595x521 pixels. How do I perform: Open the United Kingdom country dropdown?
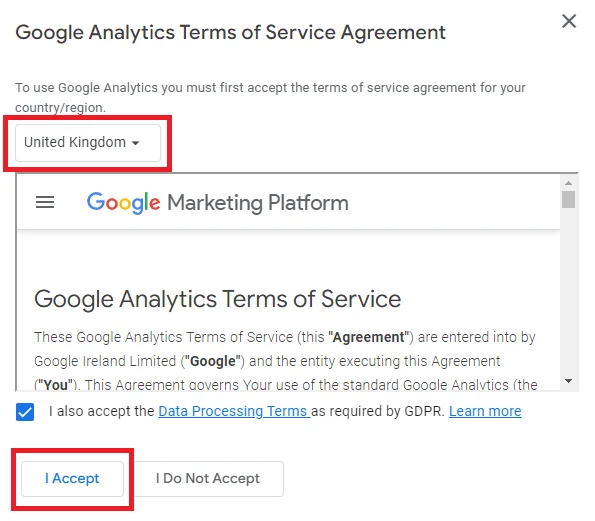tap(88, 143)
